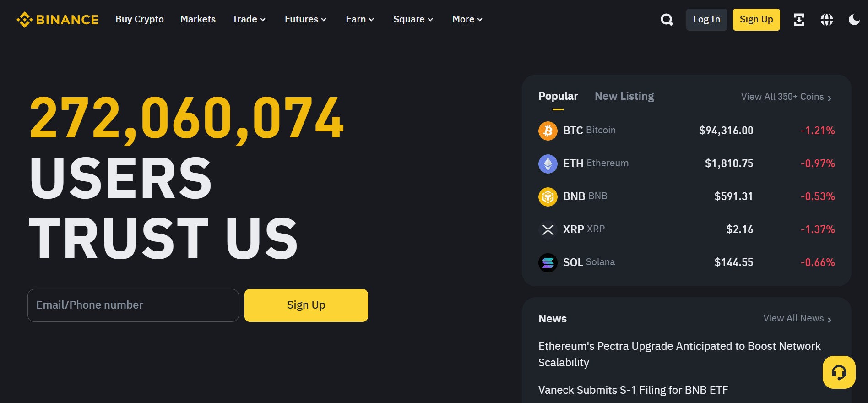This screenshot has height=403, width=868.
Task: Expand the Futures dropdown menu
Action: 305,19
